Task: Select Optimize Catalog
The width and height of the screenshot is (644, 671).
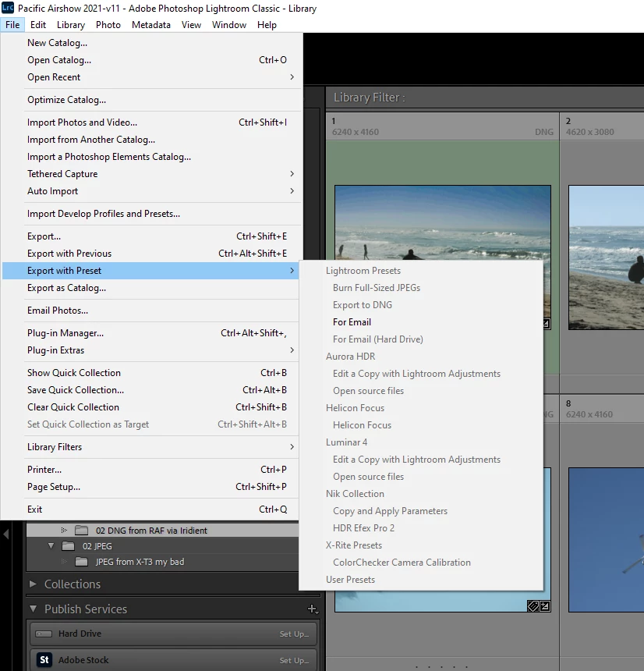Action: 150,100
